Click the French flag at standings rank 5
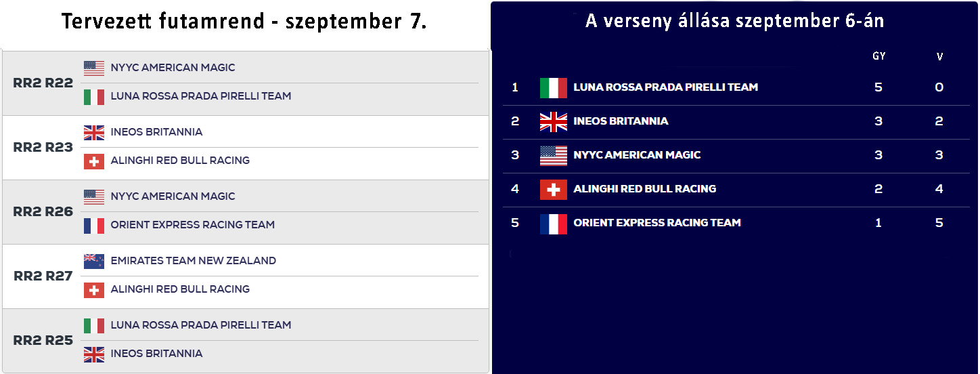The width and height of the screenshot is (980, 374). pos(554,224)
